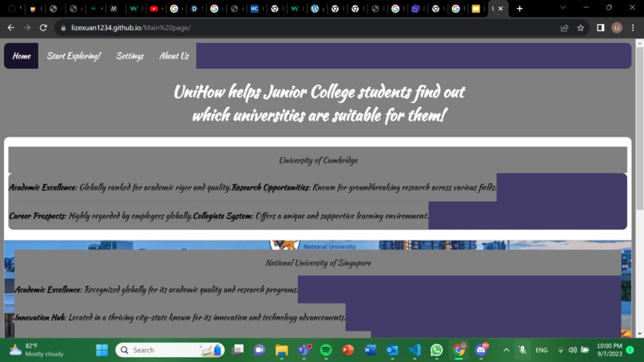The image size is (644, 362).
Task: Open the Start Exploring! page
Action: [x=74, y=56]
